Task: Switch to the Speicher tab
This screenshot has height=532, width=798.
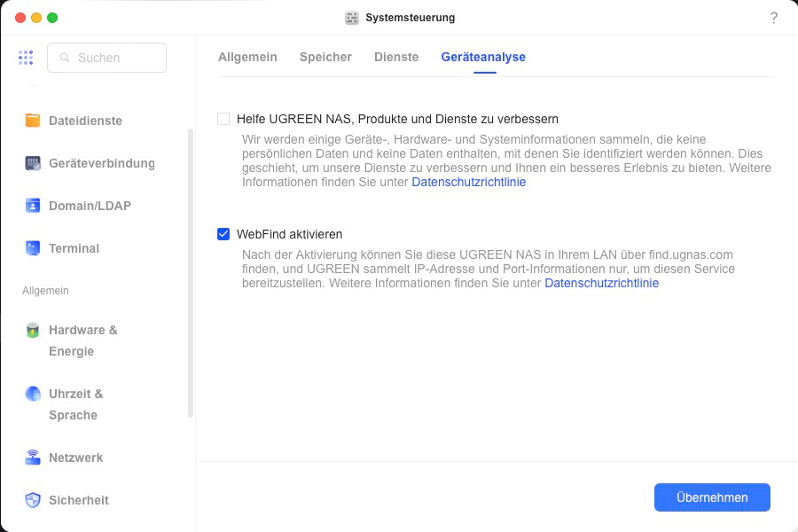Action: [x=325, y=57]
